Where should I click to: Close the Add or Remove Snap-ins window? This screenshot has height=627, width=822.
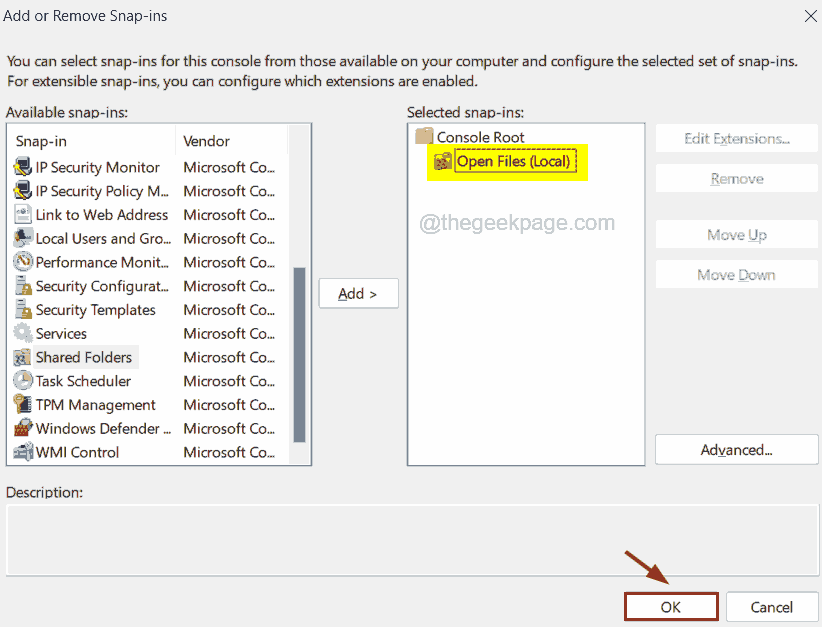(x=808, y=15)
